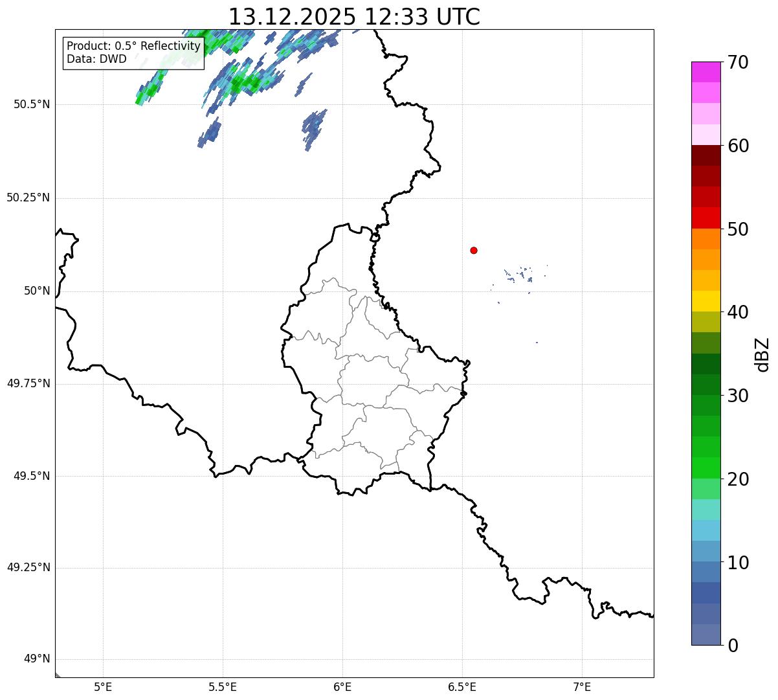Click the '49.25°N' latitude label
This screenshot has height=700, width=778.
pos(28,567)
